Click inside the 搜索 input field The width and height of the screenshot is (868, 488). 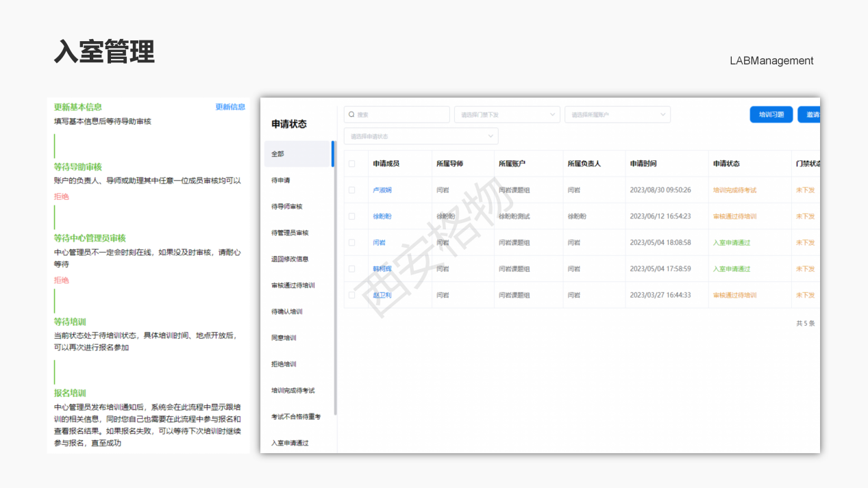[396, 114]
